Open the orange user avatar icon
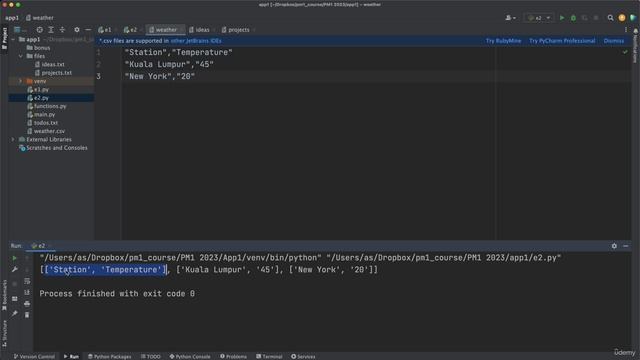 tap(622, 18)
